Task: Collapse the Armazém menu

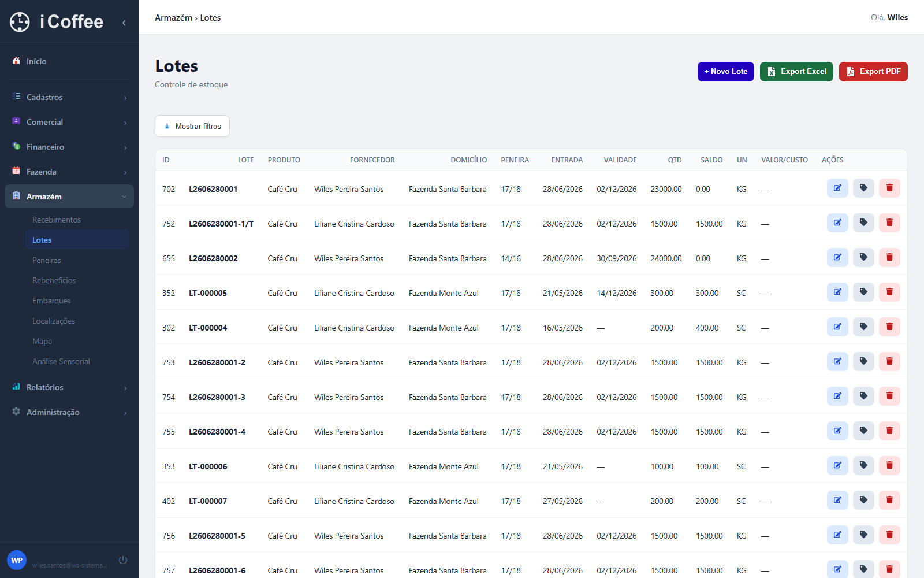Action: [69, 197]
